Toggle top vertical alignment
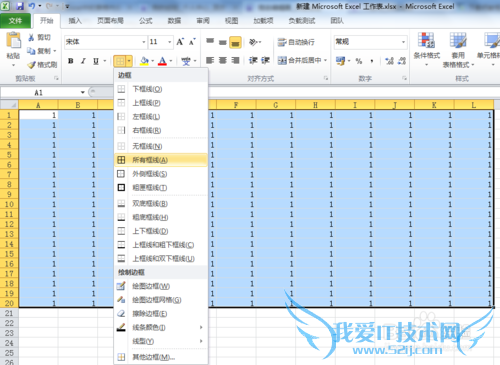 210,42
